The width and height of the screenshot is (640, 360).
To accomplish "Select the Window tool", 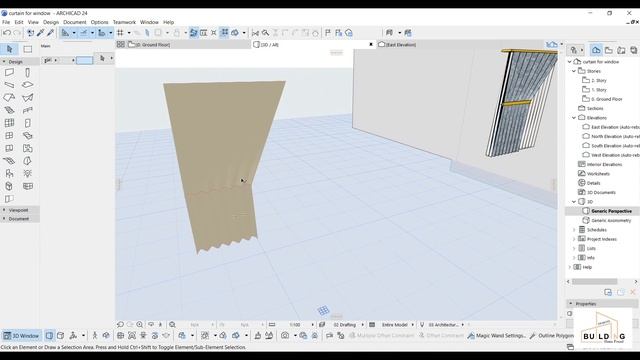I will click(9, 136).
